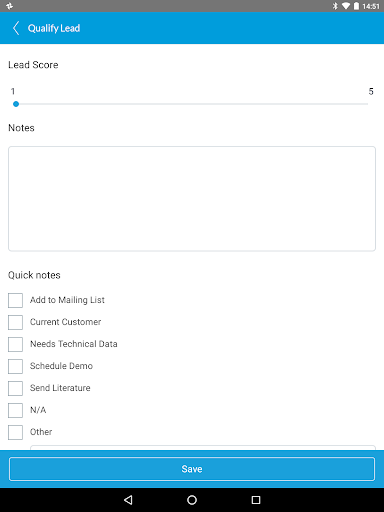Image resolution: width=384 pixels, height=512 pixels.
Task: Click the Other text field below checkboxes
Action: tap(203, 447)
